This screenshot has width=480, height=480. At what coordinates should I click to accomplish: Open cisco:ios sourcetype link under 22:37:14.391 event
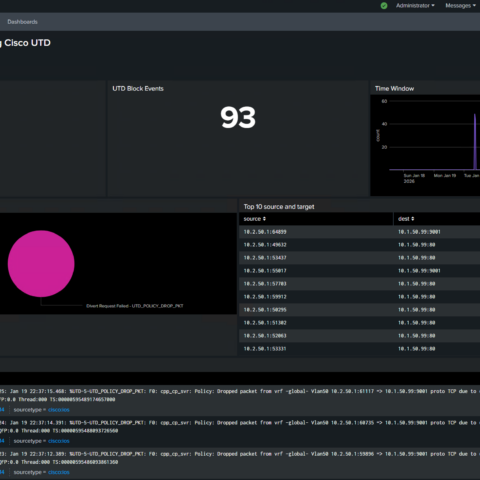59,441
